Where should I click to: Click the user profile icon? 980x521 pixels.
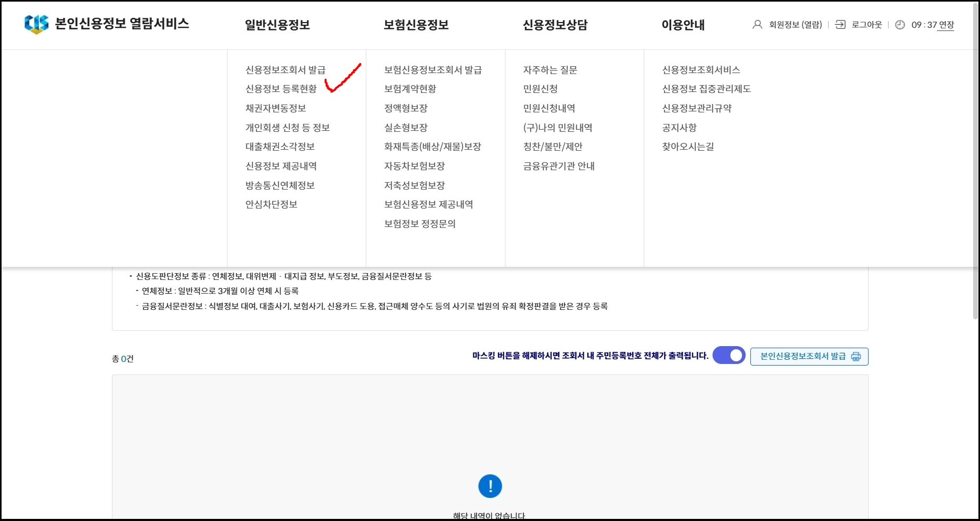point(757,25)
